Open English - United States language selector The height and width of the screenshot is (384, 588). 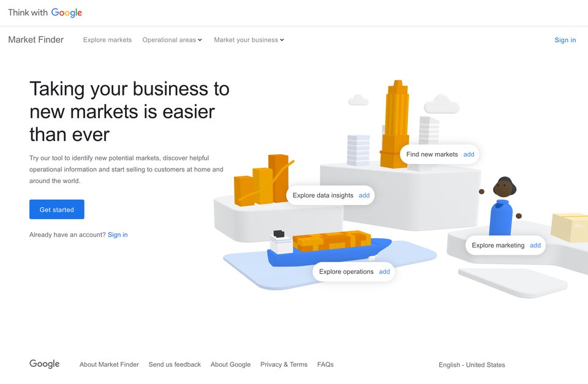472,365
